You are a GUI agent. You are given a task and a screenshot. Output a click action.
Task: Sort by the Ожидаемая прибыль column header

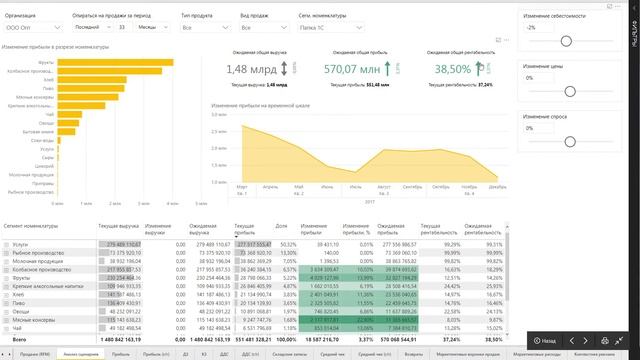pyautogui.click(x=391, y=229)
